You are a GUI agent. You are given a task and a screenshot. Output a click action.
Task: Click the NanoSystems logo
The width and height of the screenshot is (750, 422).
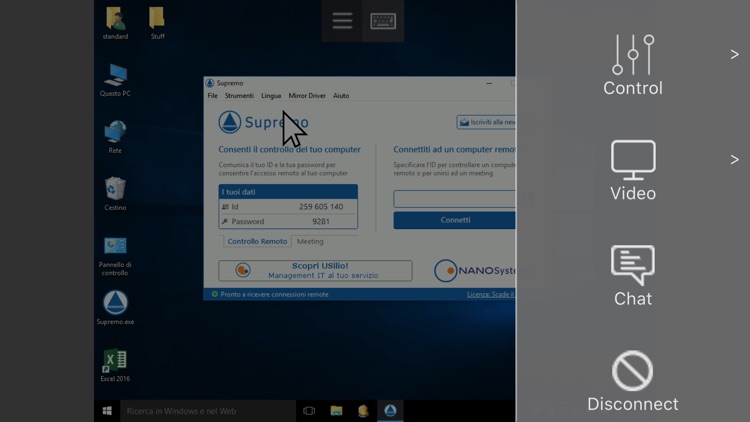coord(475,271)
